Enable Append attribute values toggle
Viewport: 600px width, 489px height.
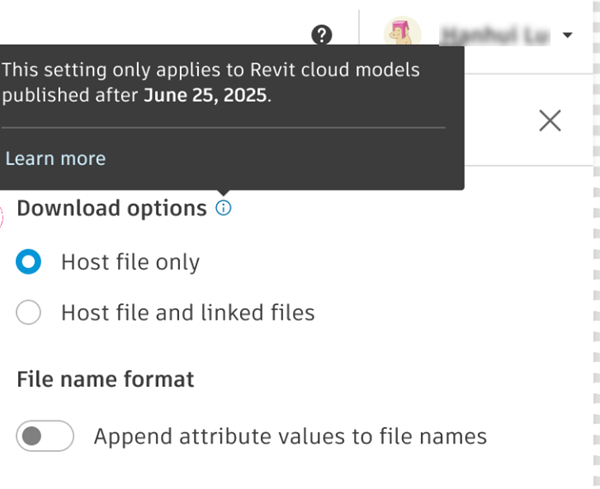(x=45, y=436)
